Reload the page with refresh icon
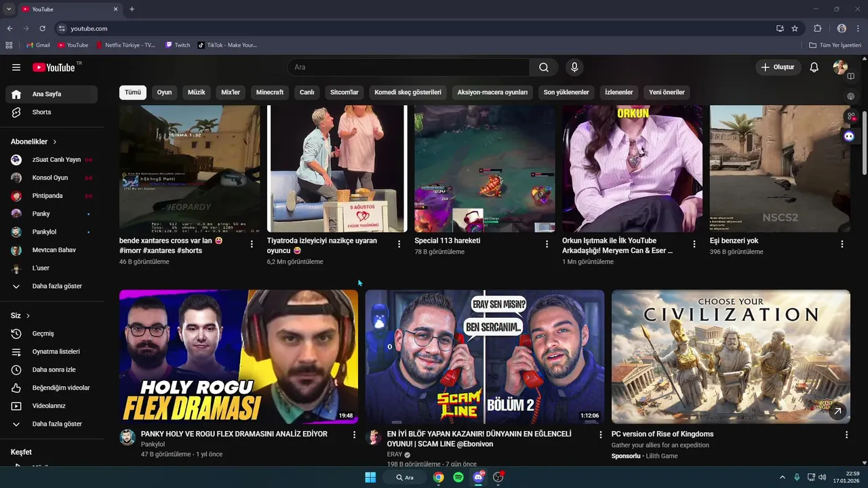This screenshot has width=868, height=488. click(42, 28)
